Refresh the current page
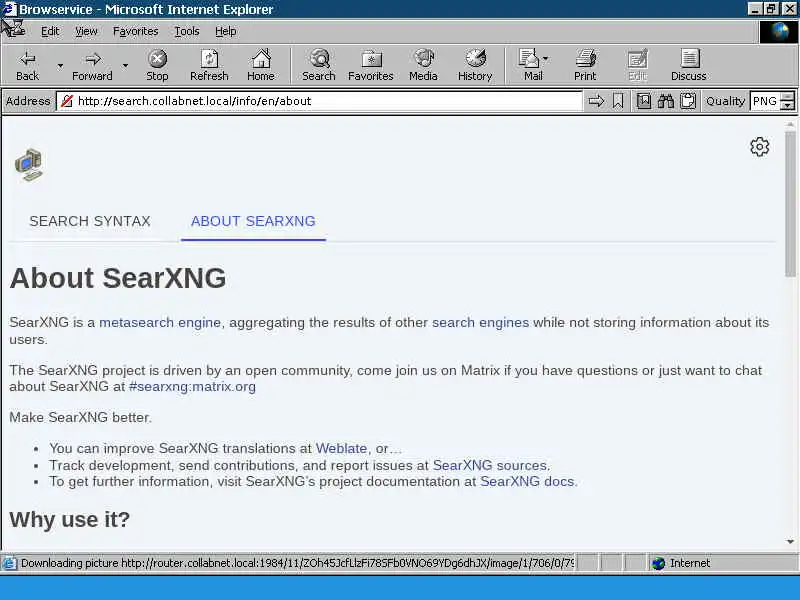Viewport: 800px width, 600px height. pyautogui.click(x=209, y=65)
